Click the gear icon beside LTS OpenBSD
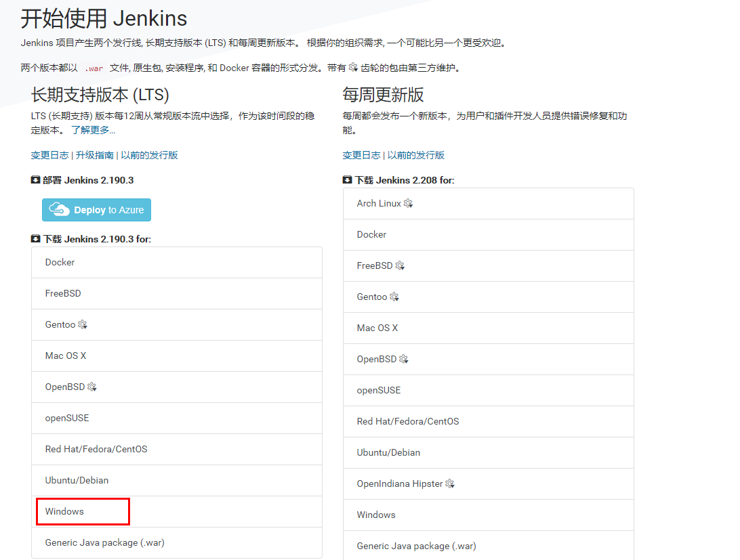Image resolution: width=740 pixels, height=560 pixels. [92, 387]
